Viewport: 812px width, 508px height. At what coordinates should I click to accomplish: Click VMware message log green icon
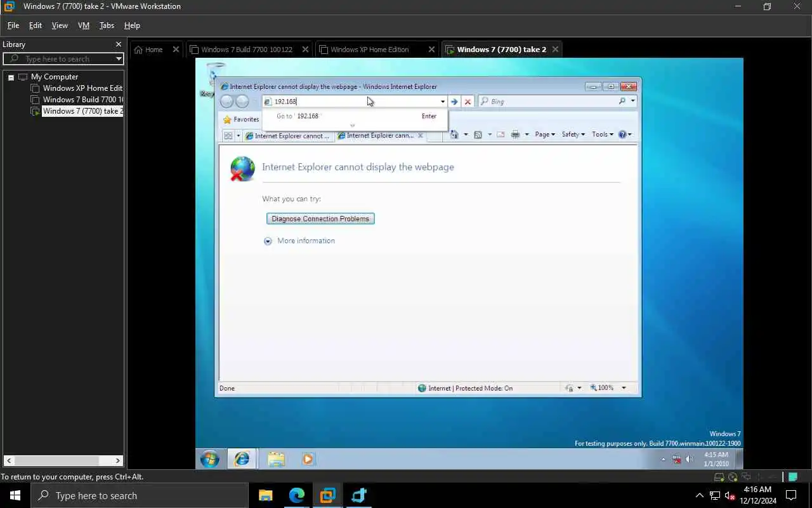click(x=792, y=478)
